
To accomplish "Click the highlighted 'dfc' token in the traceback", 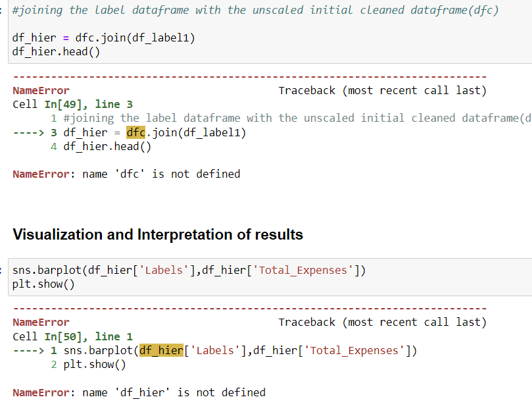I will (135, 132).
